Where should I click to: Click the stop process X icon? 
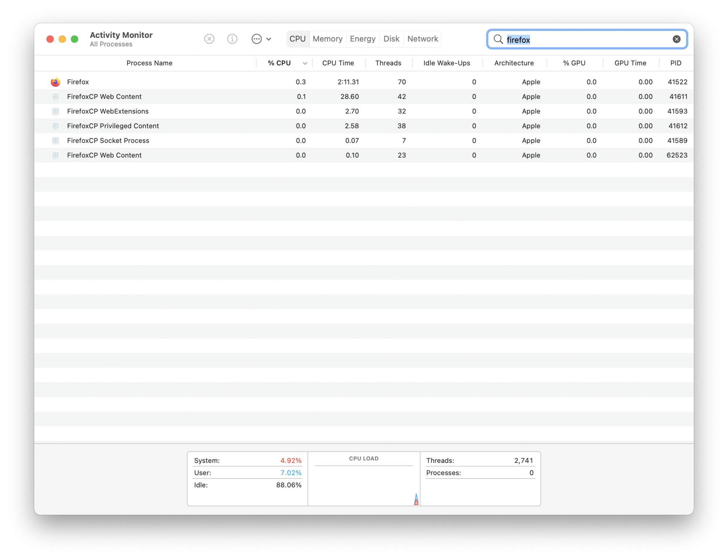click(209, 39)
